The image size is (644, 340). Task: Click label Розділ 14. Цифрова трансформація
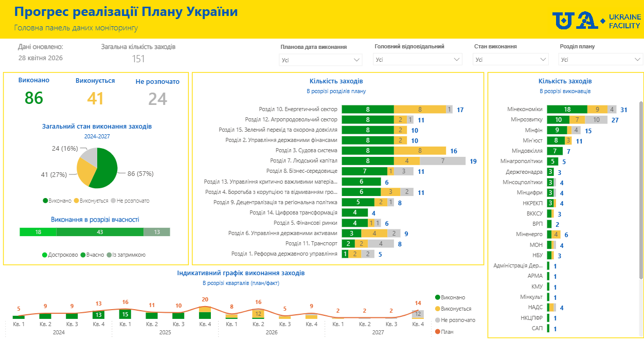pos(293,212)
